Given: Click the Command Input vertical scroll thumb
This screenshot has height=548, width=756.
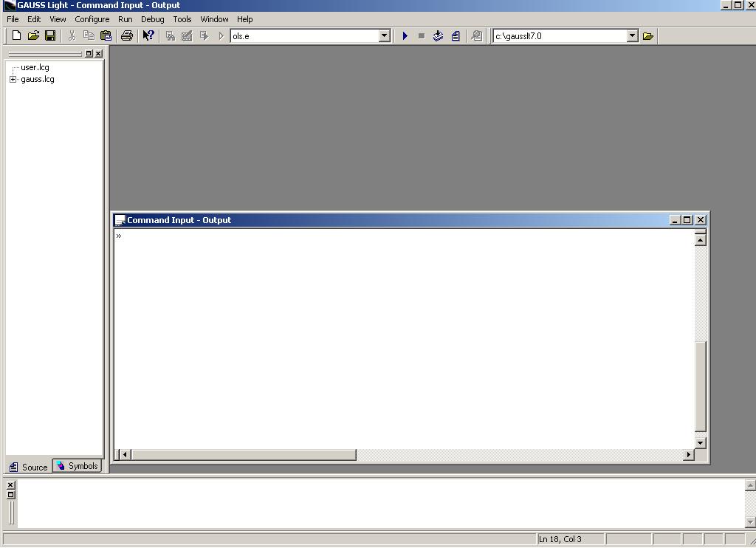Looking at the screenshot, I should point(701,386).
